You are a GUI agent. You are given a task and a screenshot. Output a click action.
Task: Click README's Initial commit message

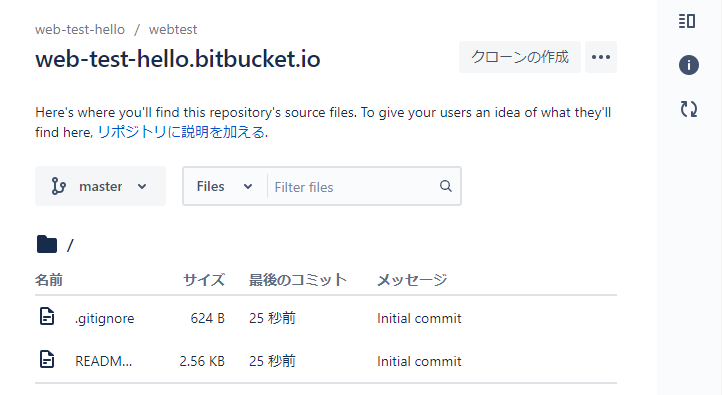419,361
